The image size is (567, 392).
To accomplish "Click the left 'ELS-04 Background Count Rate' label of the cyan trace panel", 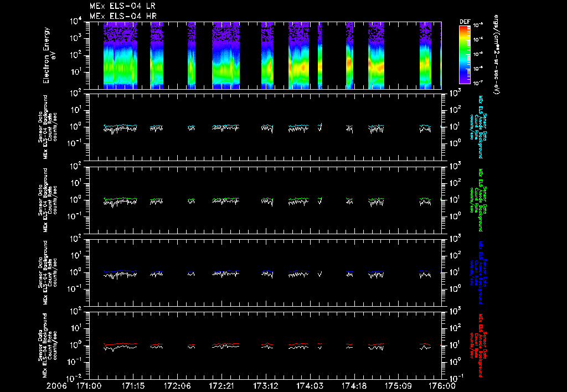I will tap(48, 127).
